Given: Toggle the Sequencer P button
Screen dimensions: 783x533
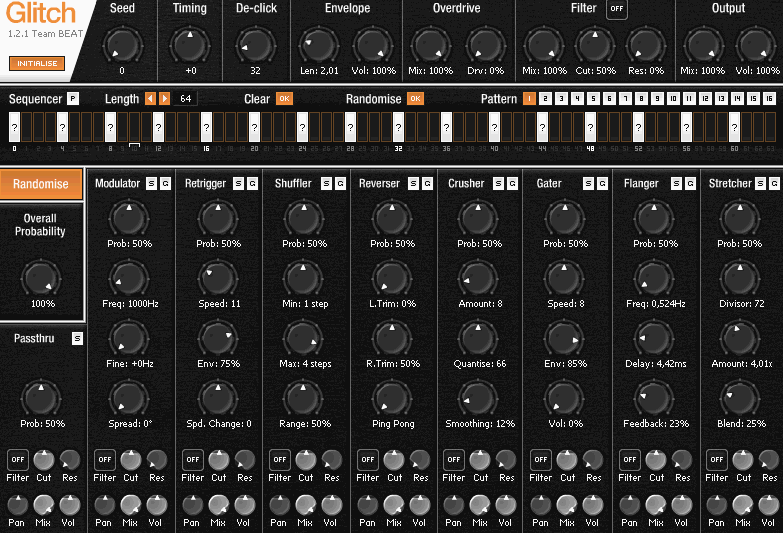Looking at the screenshot, I should 73,98.
